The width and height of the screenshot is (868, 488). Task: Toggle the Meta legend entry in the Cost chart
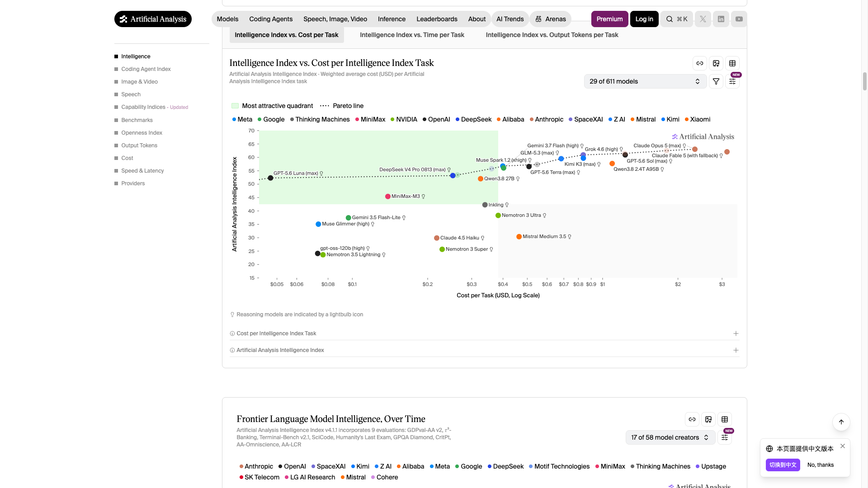242,119
